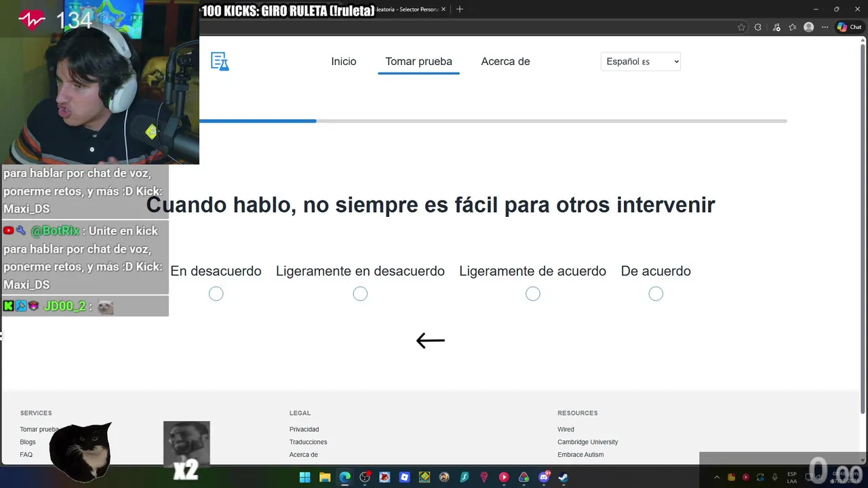Click the test site flask logo
This screenshot has width=868, height=488.
pyautogui.click(x=220, y=62)
